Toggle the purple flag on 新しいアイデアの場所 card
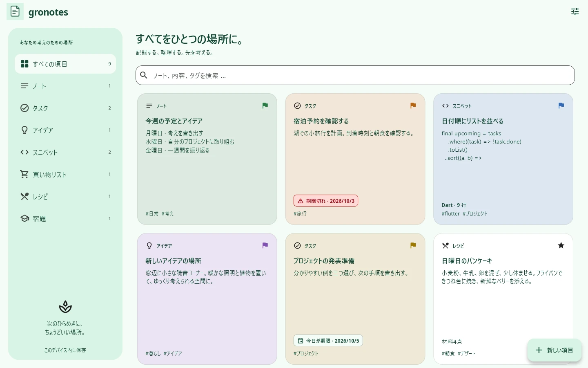Viewport: 588px width, 368px height. coord(265,245)
